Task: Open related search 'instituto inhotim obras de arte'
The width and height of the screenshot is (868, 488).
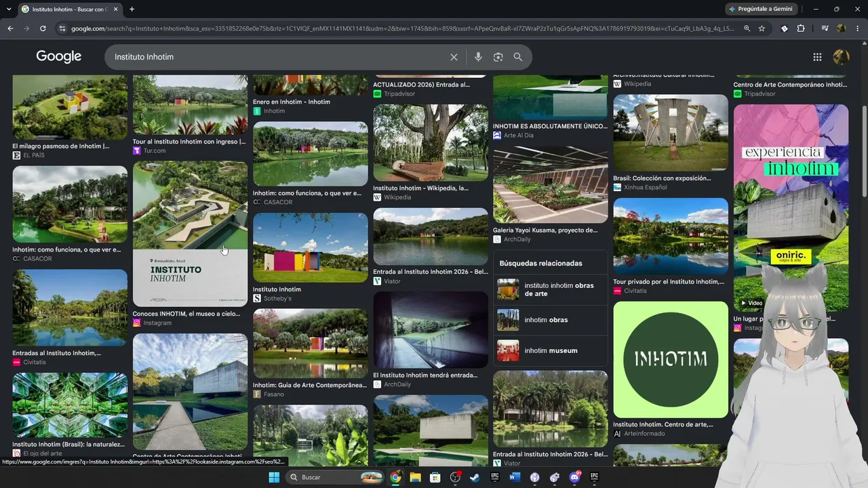Action: 551,289
